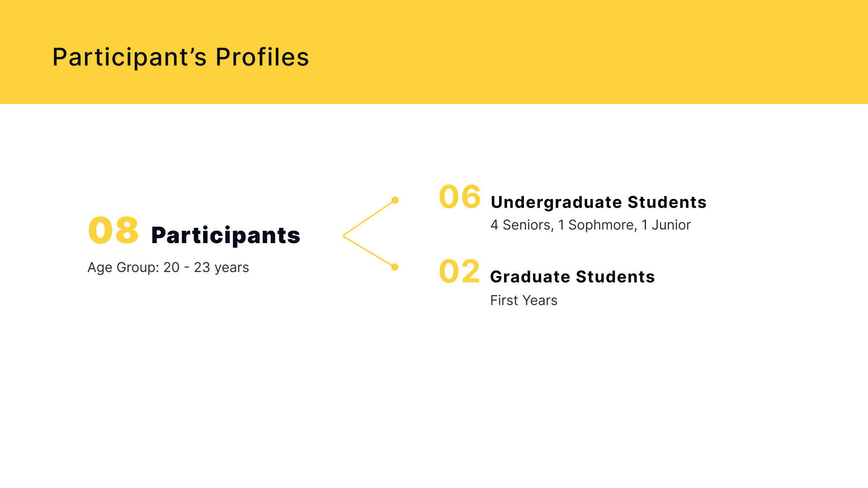The height and width of the screenshot is (488, 868).
Task: Select the word Undergraduate in heading
Action: pos(557,202)
